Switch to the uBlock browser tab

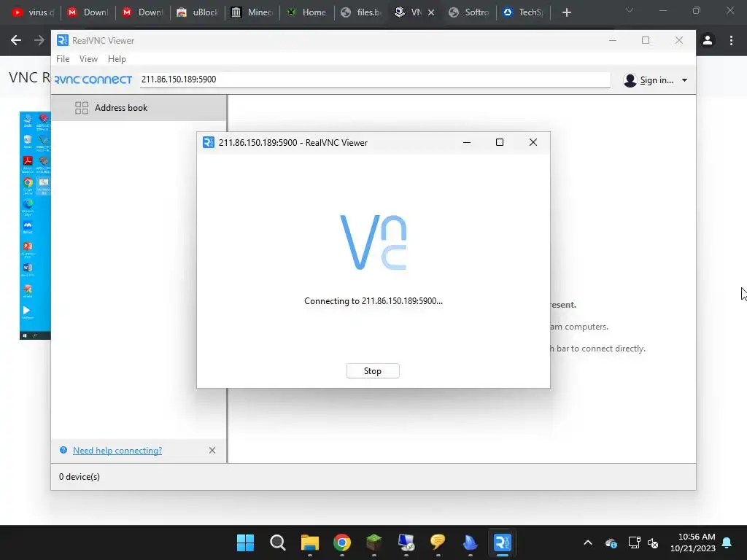point(197,12)
